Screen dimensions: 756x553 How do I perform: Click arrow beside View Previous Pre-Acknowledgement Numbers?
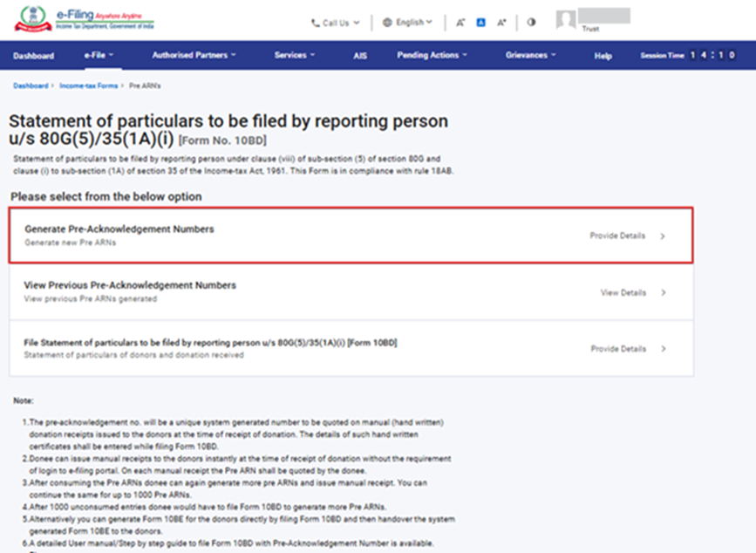pyautogui.click(x=663, y=293)
